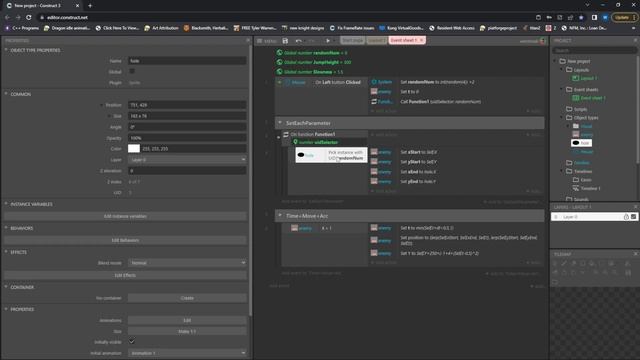
Task: Preview the project with the play button
Action: tap(328, 41)
